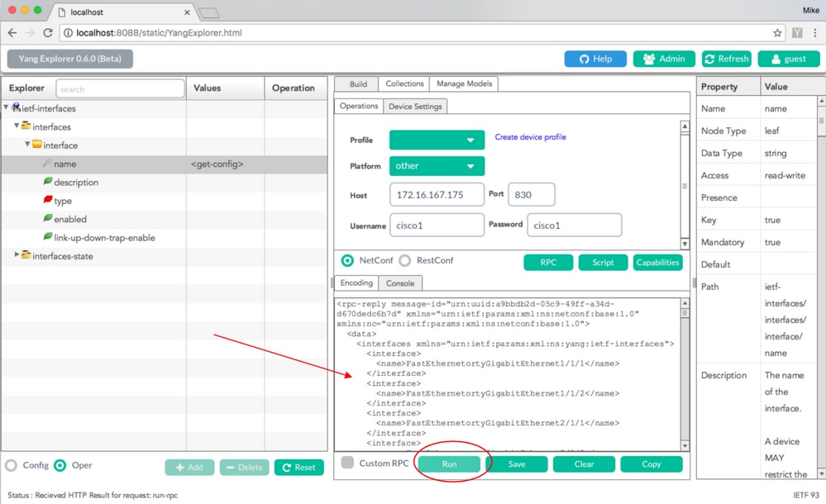Collapse the interfaces tree node
The width and height of the screenshot is (826, 504).
17,126
